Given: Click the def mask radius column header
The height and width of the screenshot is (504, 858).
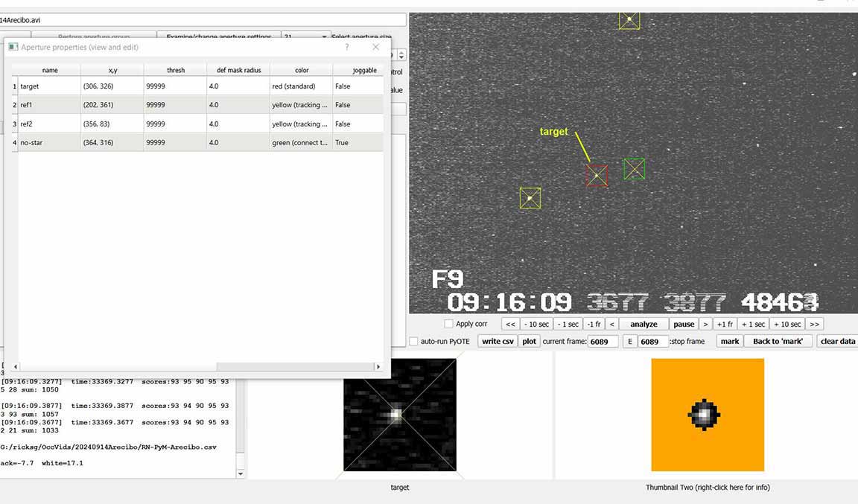Looking at the screenshot, I should tap(238, 70).
